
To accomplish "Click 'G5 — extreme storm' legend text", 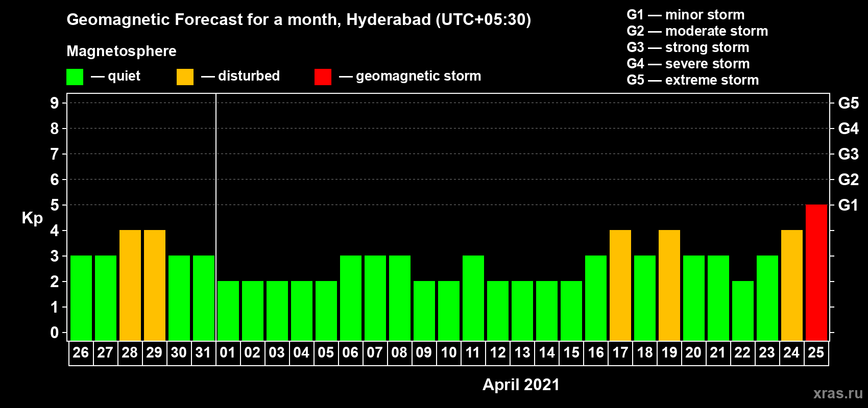I will point(692,80).
